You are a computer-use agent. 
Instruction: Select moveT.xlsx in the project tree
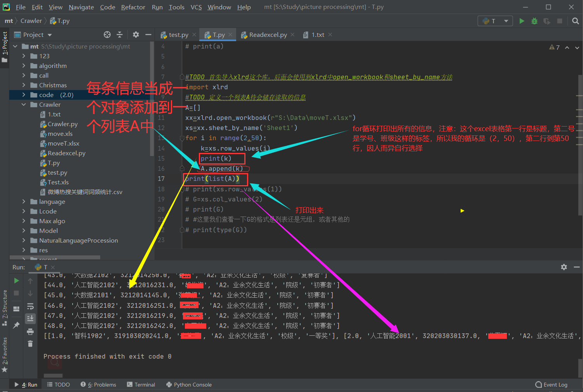point(64,143)
